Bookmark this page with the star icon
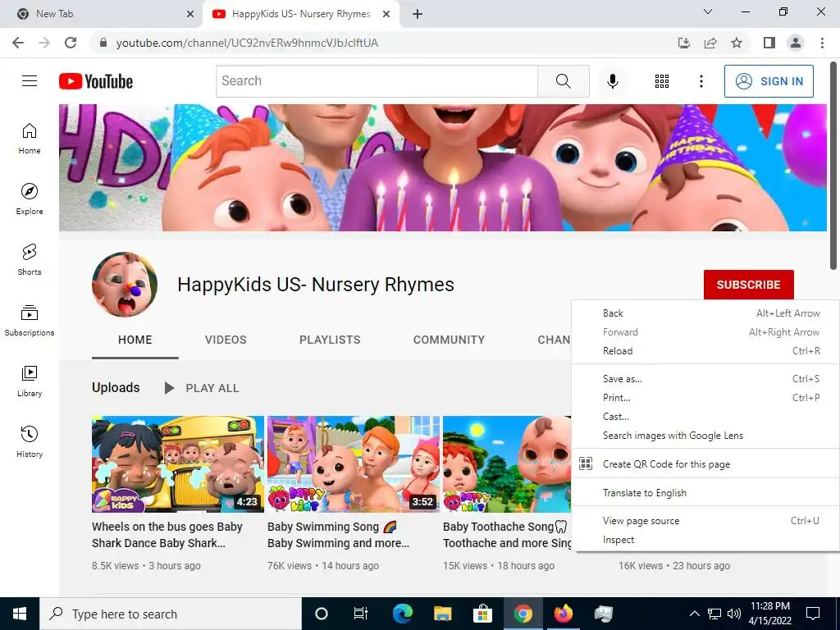 pos(737,43)
